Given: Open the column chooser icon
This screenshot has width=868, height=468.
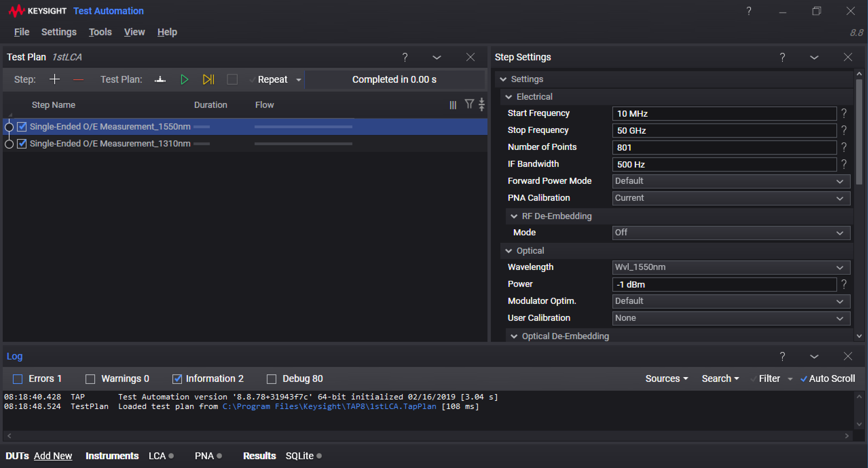Looking at the screenshot, I should (453, 105).
